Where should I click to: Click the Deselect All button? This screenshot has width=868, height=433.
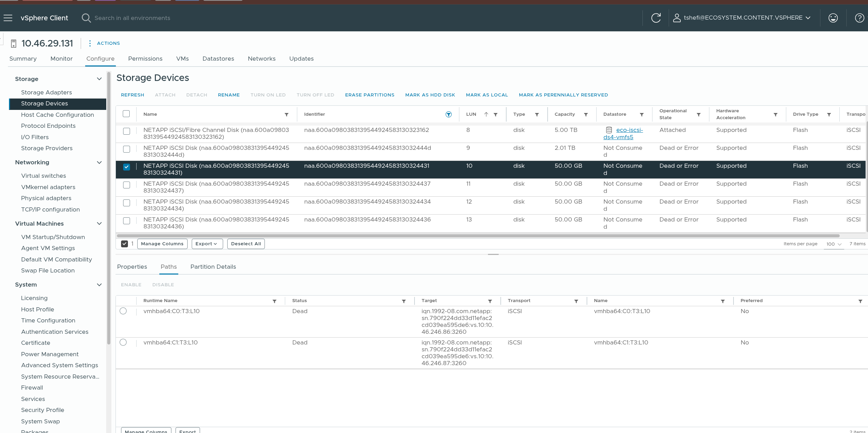(246, 244)
